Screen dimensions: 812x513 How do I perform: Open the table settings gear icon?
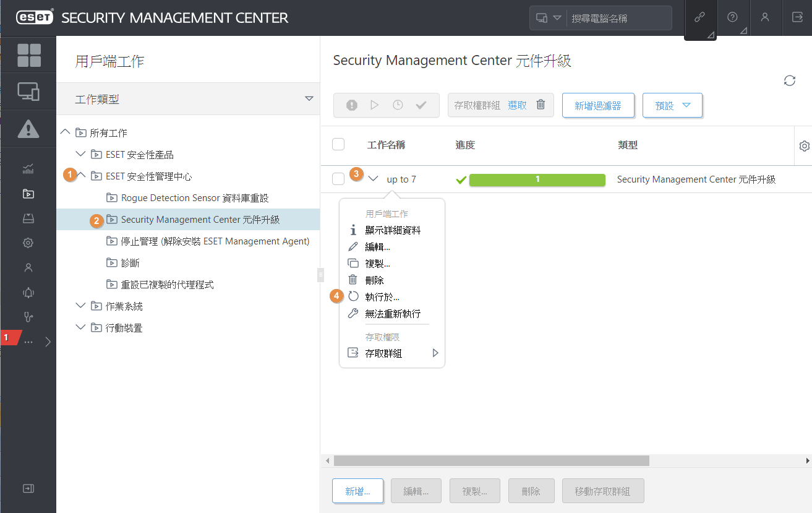coord(804,146)
